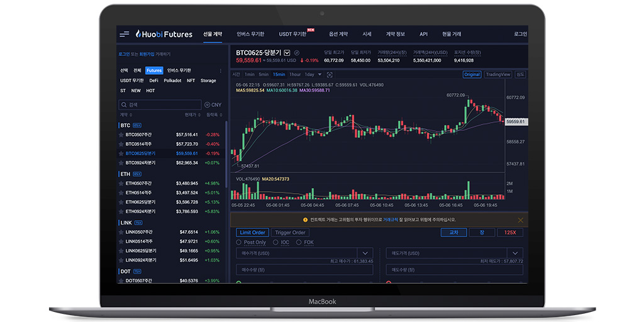Click the round icon beside BTC0625 title
The width and height of the screenshot is (644, 322).
[297, 53]
